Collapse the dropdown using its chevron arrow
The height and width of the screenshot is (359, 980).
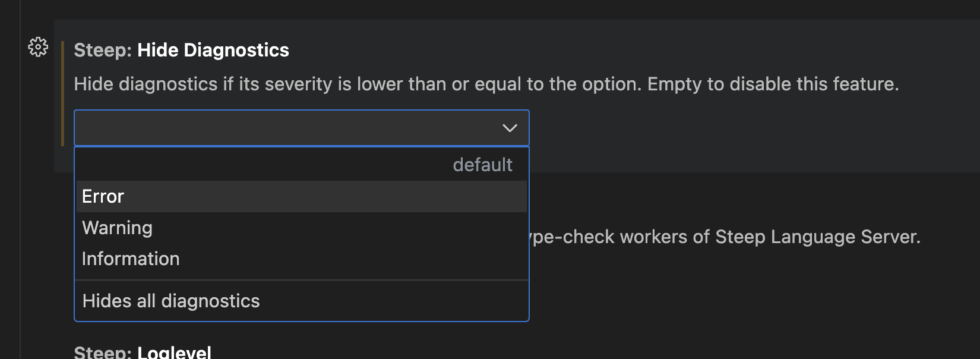tap(510, 128)
